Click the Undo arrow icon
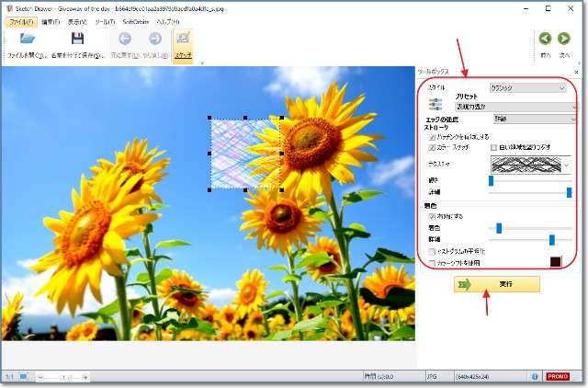Viewport: 588px width, 388px height. (x=125, y=40)
